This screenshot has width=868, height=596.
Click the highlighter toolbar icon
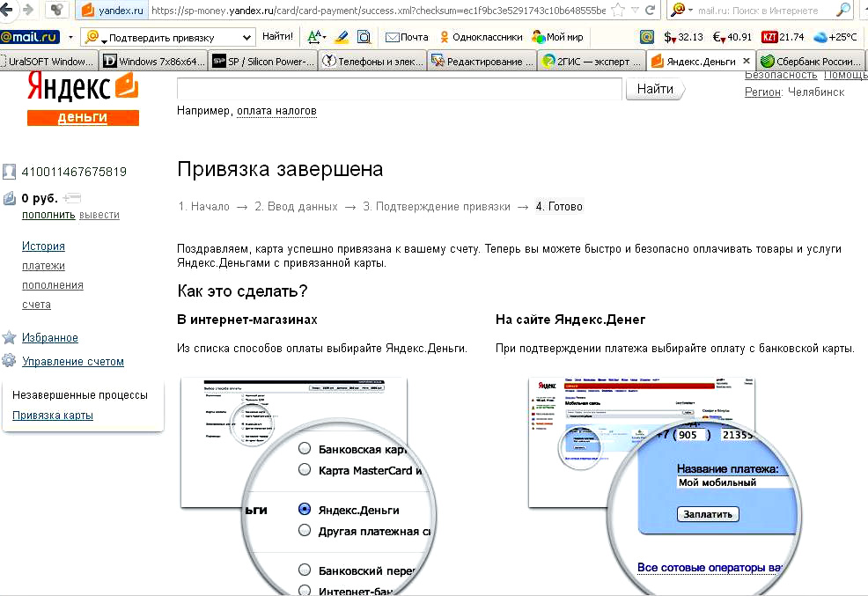[x=342, y=37]
